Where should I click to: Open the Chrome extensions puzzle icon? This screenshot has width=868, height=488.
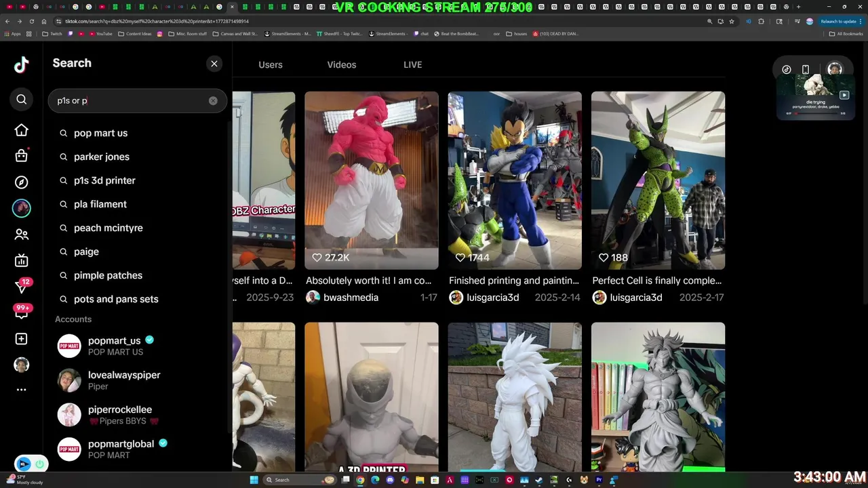761,21
